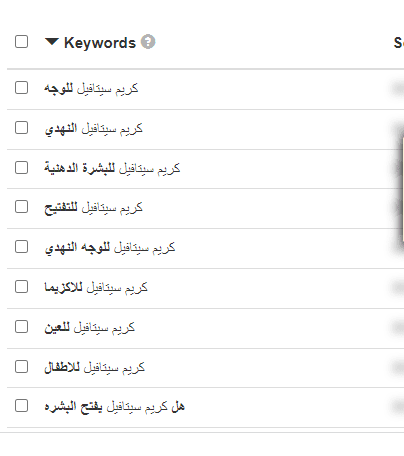Tick the checkbox for كريم سيتافيل للبشرة الدهنية
The height and width of the screenshot is (456, 404).
pos(21,167)
